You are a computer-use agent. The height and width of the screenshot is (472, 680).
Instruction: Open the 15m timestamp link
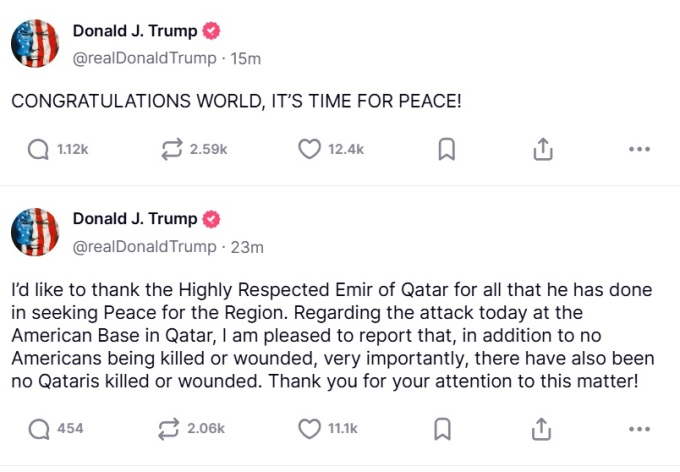click(x=245, y=58)
